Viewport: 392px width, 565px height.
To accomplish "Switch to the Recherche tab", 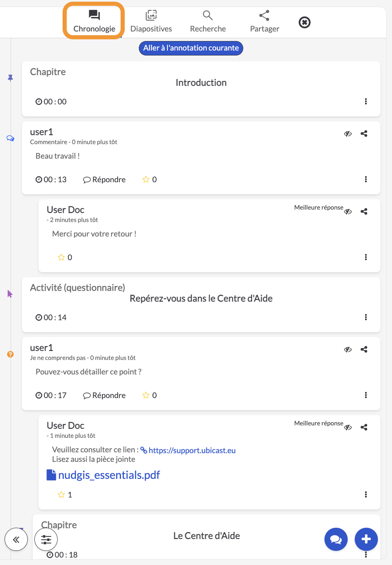I will click(x=208, y=22).
